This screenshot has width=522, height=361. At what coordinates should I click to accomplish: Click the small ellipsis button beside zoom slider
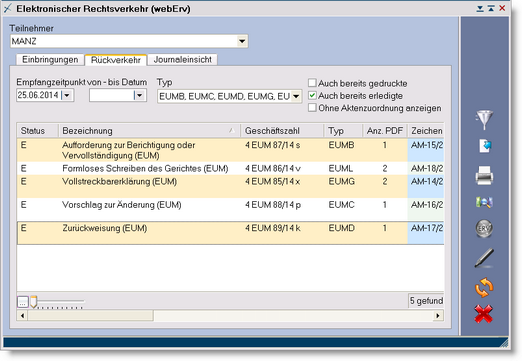pos(23,302)
